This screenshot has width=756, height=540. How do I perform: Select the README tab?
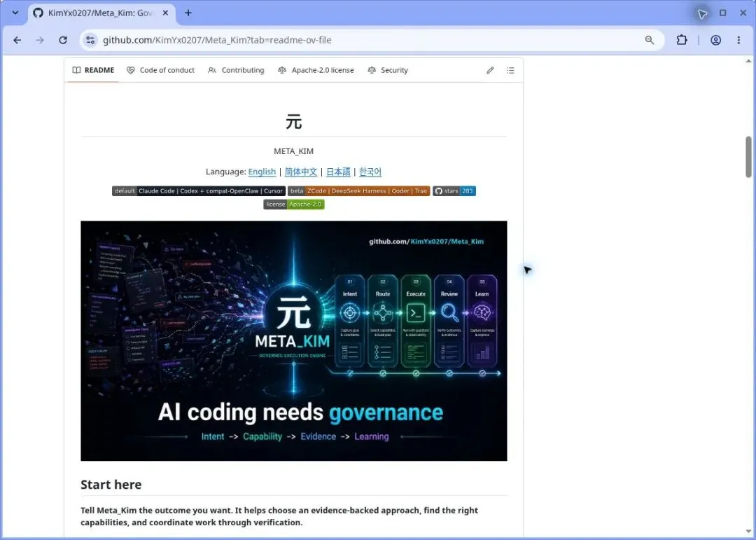point(93,70)
